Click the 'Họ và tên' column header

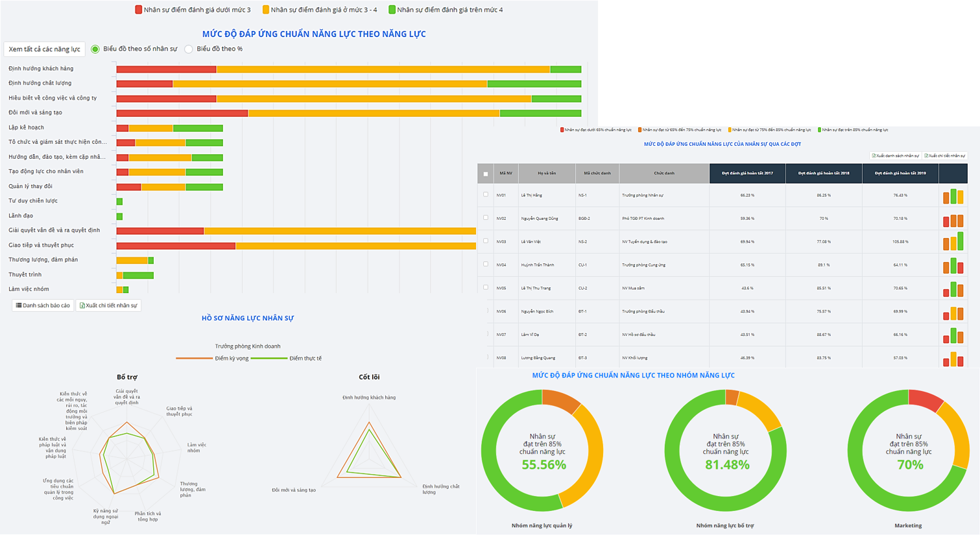(x=546, y=173)
